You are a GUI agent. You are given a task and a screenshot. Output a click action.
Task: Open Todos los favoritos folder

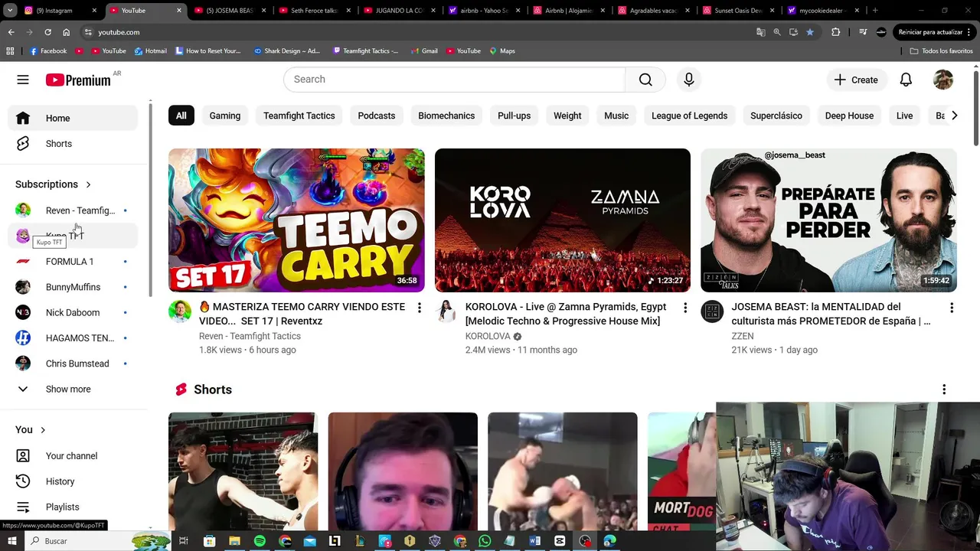click(x=942, y=51)
